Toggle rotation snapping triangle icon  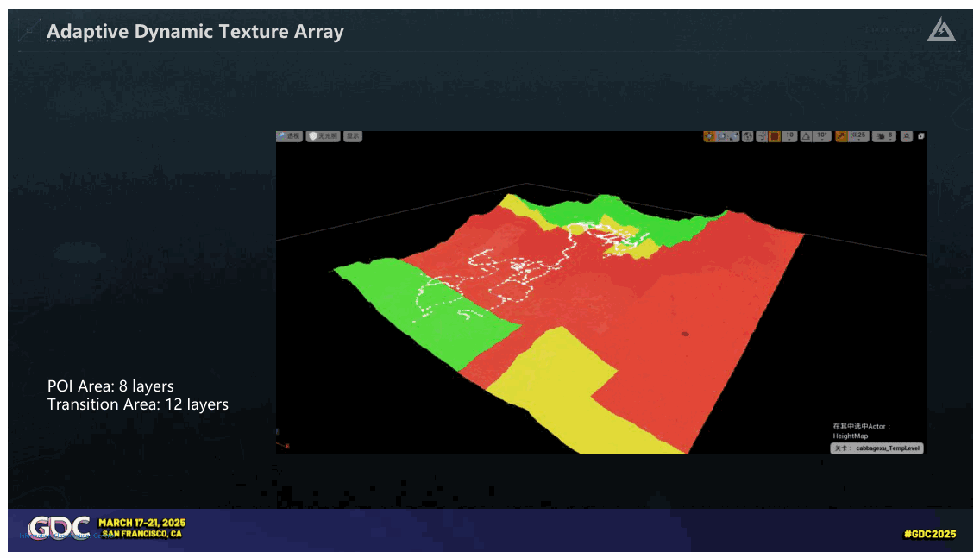point(807,136)
